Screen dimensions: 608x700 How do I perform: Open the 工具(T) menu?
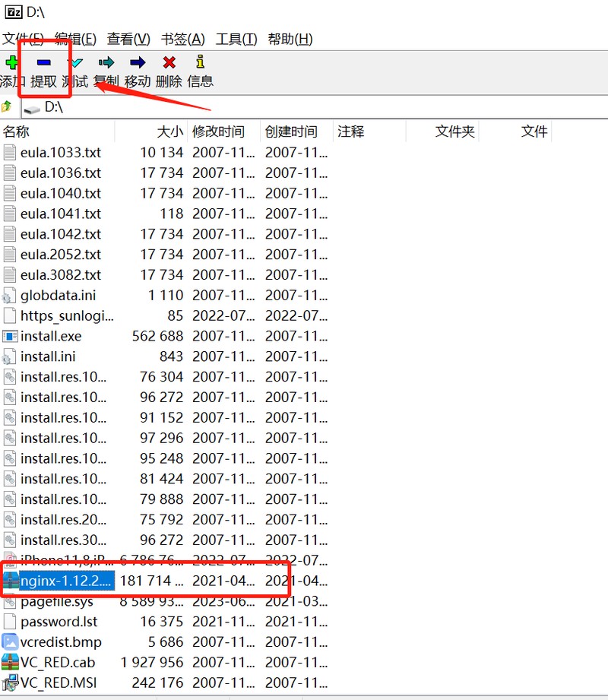tap(236, 40)
